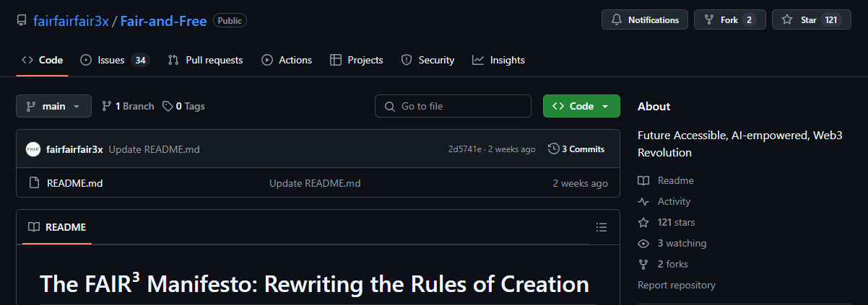Screen dimensions: 868x305
Task: Click the repository icon beside fairfairfair3x
Action: click(22, 21)
